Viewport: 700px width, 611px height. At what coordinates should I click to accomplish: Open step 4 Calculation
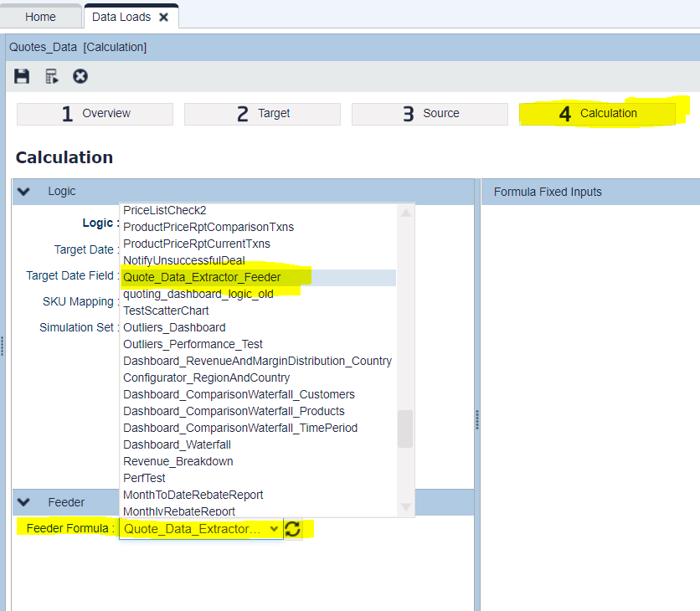(x=597, y=114)
